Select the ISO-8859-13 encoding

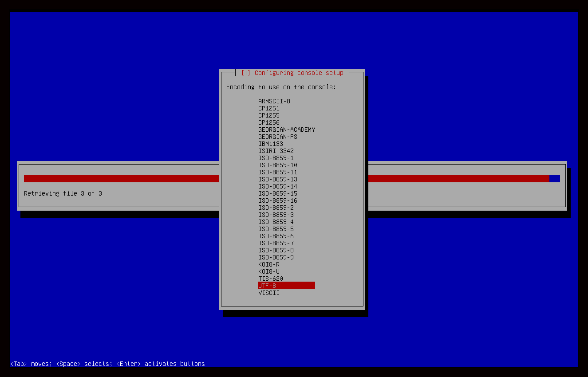278,179
